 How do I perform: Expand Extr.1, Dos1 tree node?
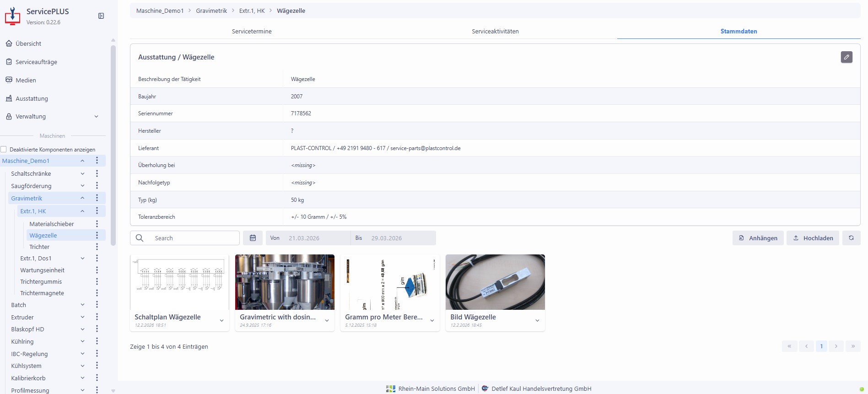point(82,258)
